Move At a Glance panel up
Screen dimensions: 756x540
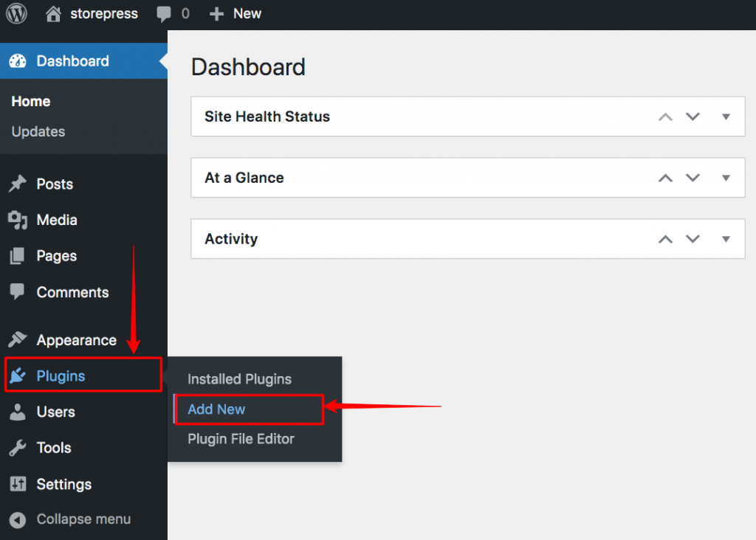coord(665,178)
